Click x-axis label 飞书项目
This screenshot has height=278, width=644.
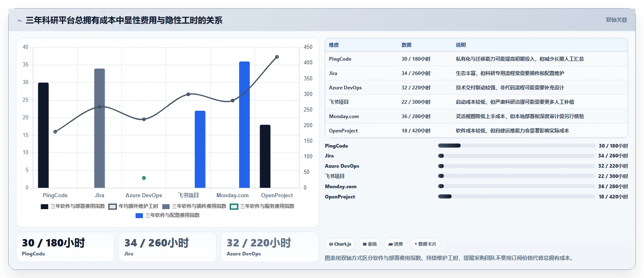point(188,196)
